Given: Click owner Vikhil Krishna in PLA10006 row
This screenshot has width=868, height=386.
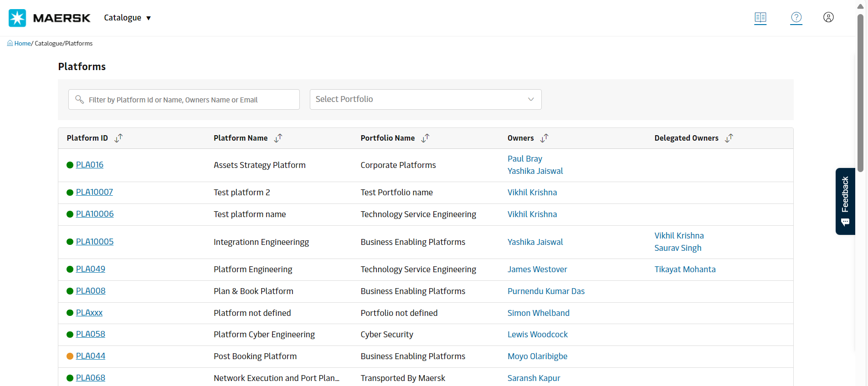Looking at the screenshot, I should coord(532,214).
